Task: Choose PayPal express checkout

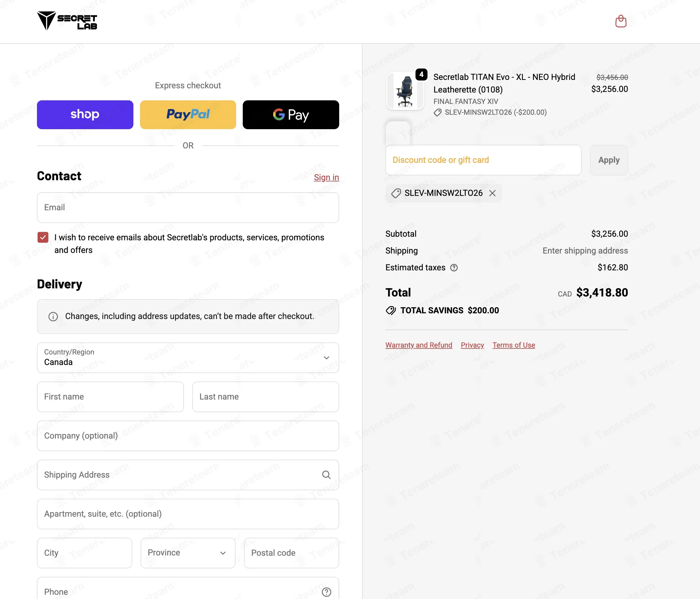Action: [188, 114]
